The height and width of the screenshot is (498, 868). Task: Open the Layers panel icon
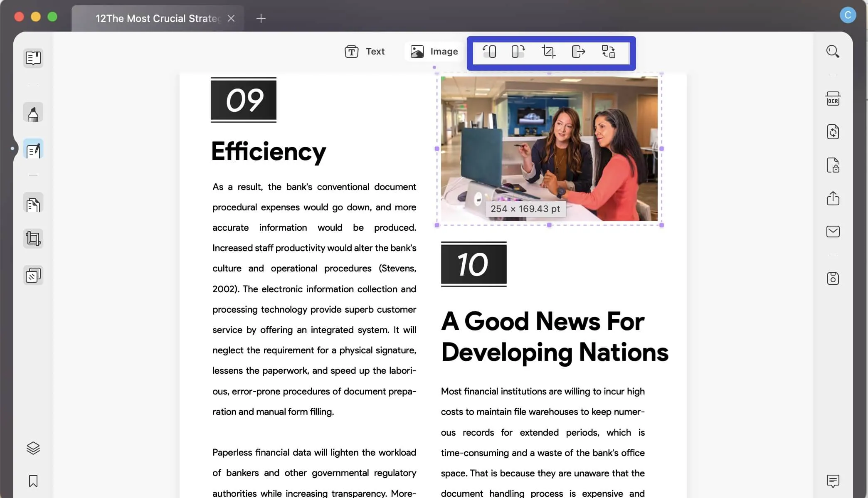pyautogui.click(x=33, y=448)
